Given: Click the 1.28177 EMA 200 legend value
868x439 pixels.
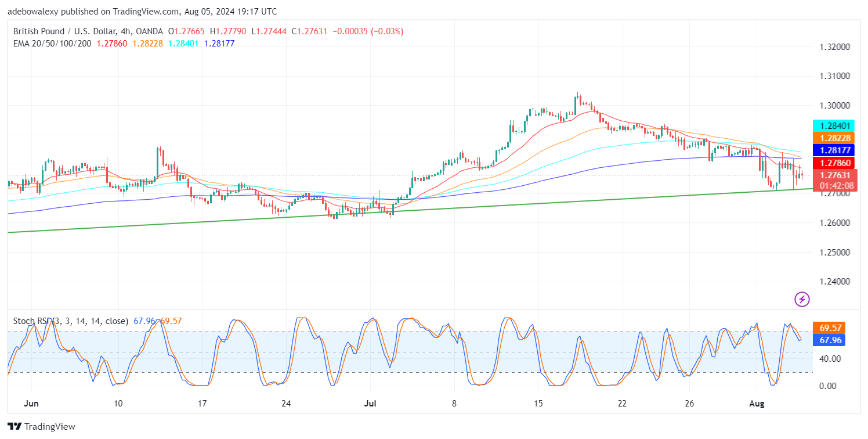Looking at the screenshot, I should click(x=220, y=44).
